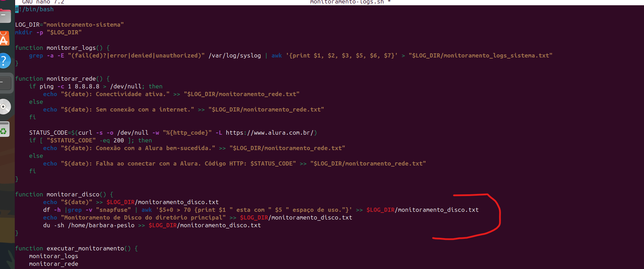
Task: Click the URL https://www.alura.com.br/
Action: pos(270,133)
